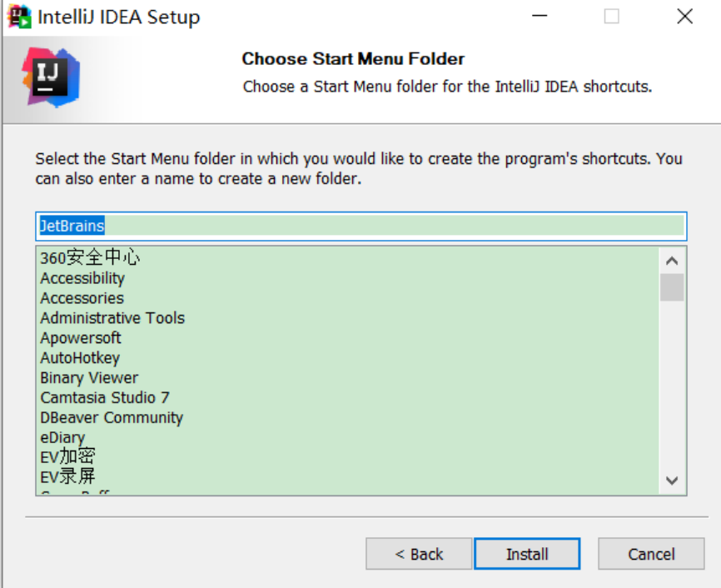Select the AutoHotkey folder entry
The width and height of the screenshot is (721, 588).
[80, 357]
